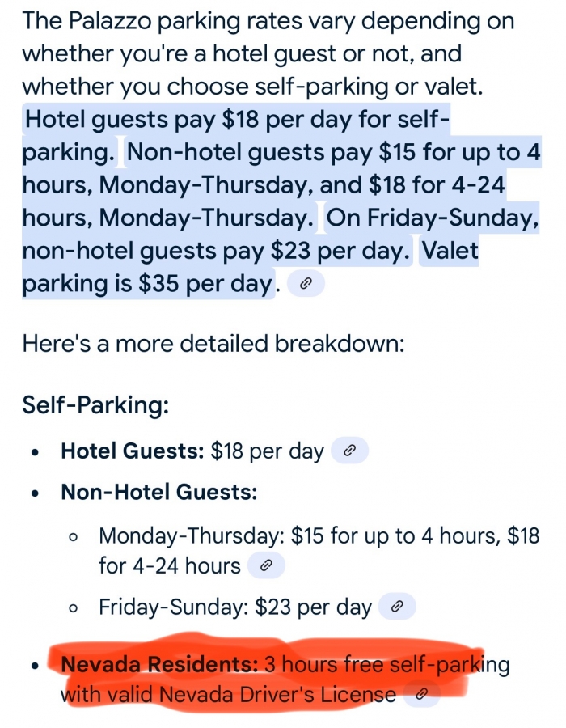Click '3 hours free self-parking' text
This screenshot has width=566, height=728.
point(387,664)
